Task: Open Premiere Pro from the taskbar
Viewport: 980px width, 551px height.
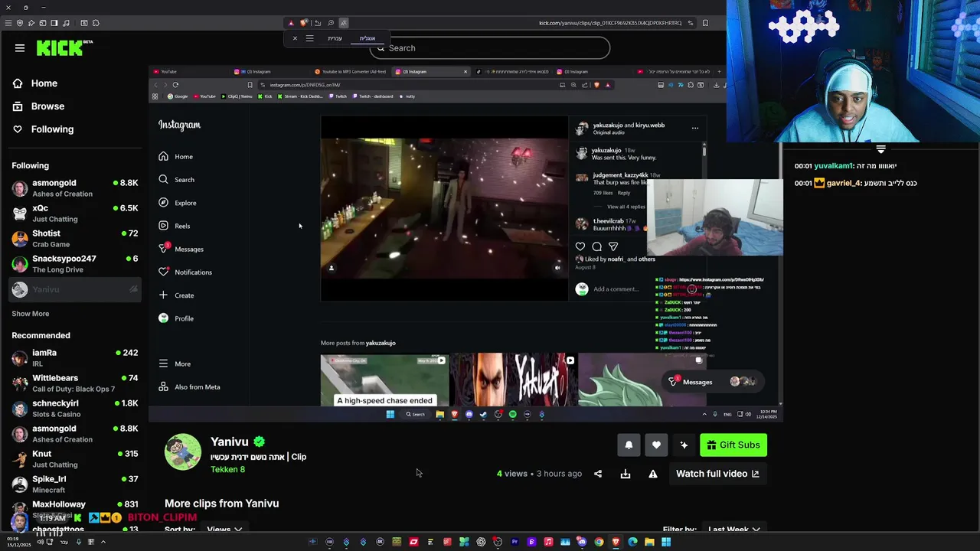Action: point(514,543)
